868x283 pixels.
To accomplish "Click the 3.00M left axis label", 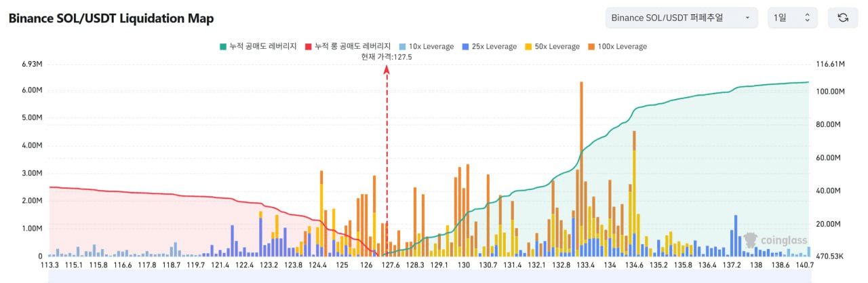I will tap(33, 173).
